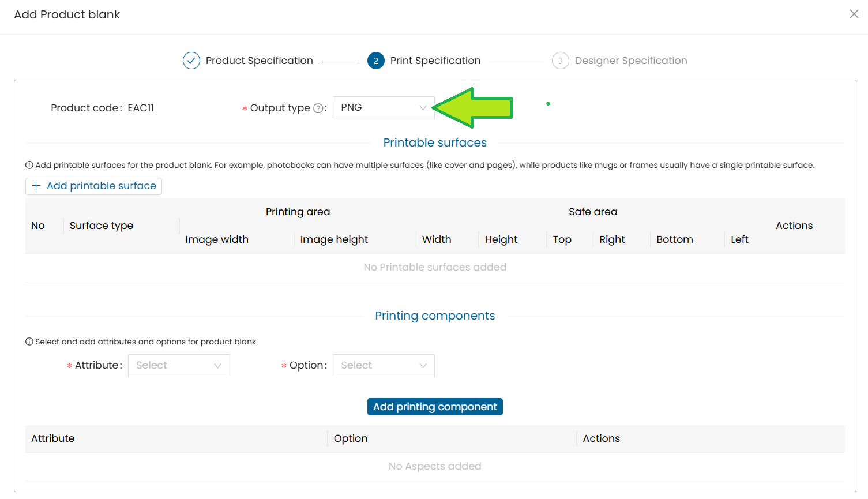Click the Output type help question icon

[318, 108]
